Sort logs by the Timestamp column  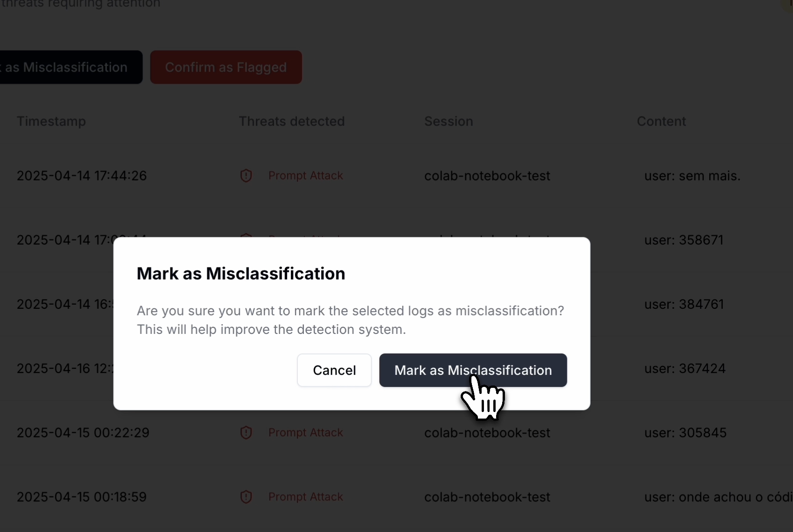click(x=51, y=121)
